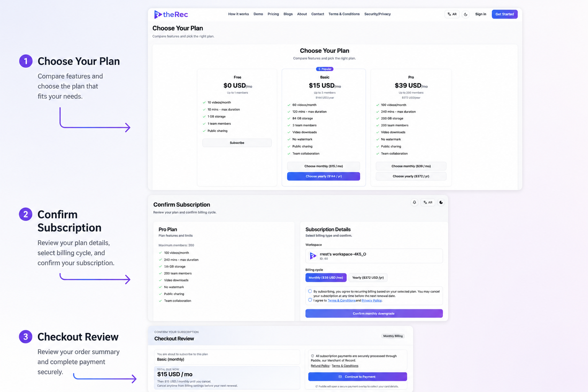Screen dimensions: 588x392
Task: Click "Up to 200 members" under Pro price
Action: coord(411,93)
